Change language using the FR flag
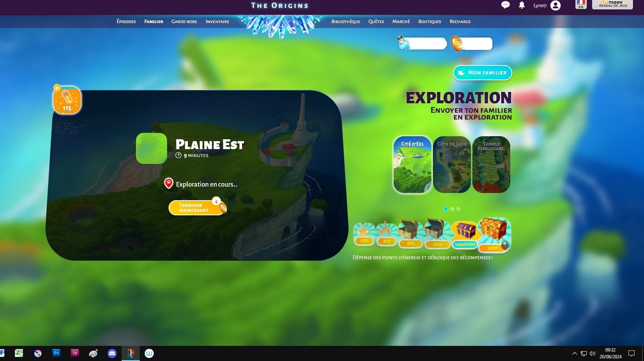 point(581,4)
